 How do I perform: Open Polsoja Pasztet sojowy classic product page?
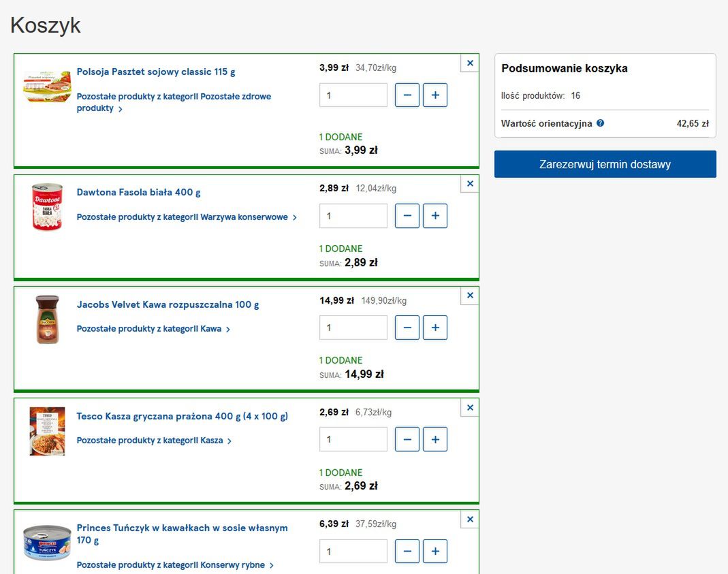click(156, 72)
